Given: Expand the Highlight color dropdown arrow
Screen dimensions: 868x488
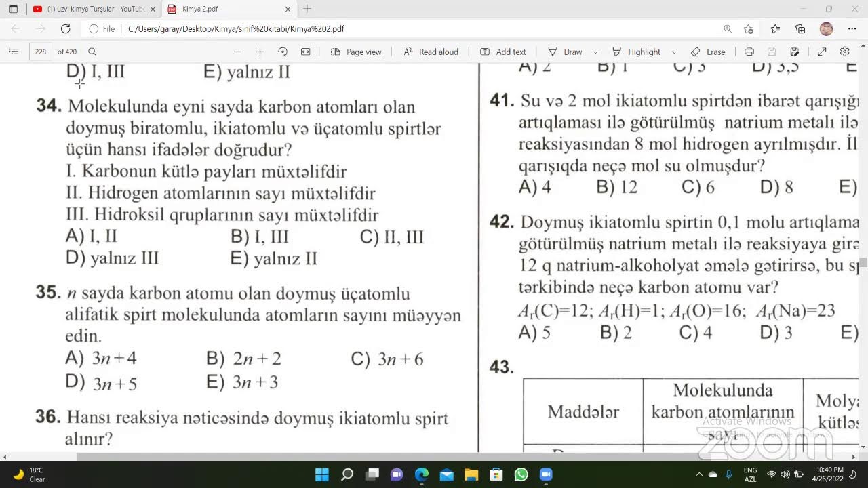Looking at the screenshot, I should click(x=674, y=52).
